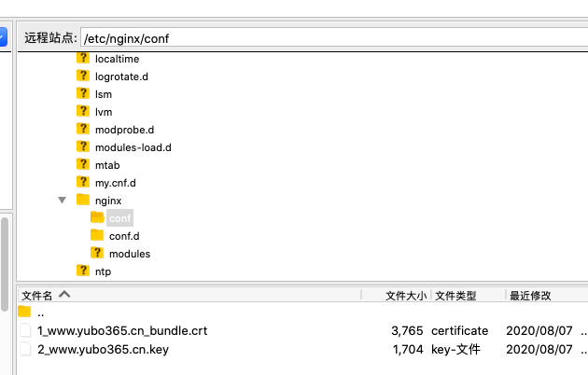Click the 3,765 file size cell
The image size is (588, 375).
[407, 331]
